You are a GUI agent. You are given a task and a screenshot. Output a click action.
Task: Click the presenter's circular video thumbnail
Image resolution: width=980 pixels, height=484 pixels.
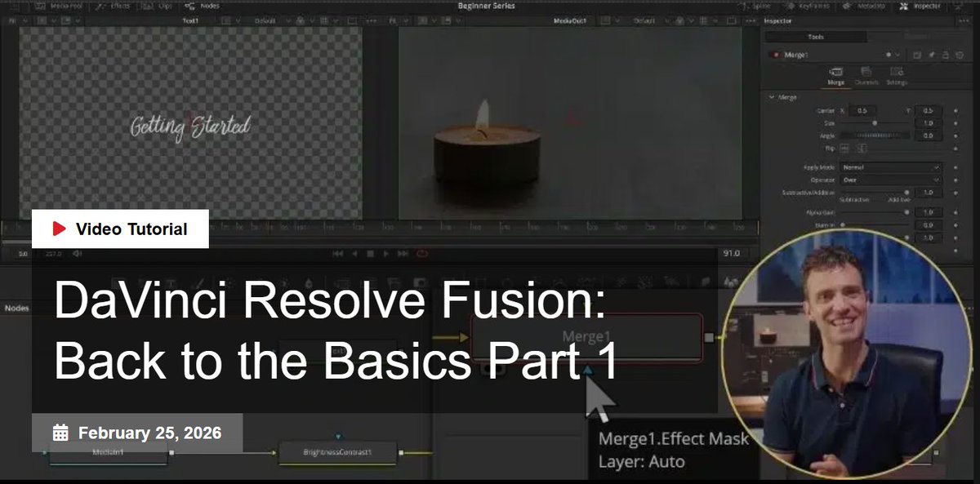[845, 353]
